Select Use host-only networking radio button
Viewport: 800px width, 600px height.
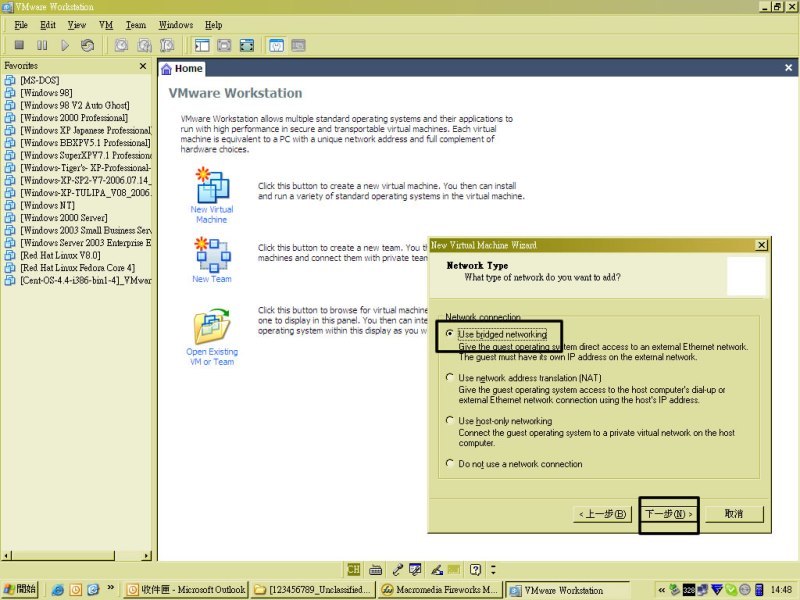click(x=449, y=420)
